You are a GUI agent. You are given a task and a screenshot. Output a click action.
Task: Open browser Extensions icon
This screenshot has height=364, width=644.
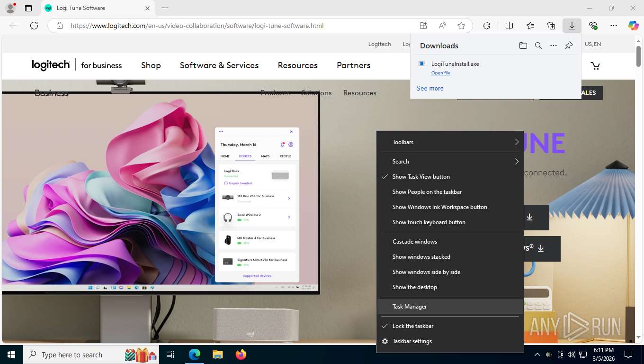point(486,26)
